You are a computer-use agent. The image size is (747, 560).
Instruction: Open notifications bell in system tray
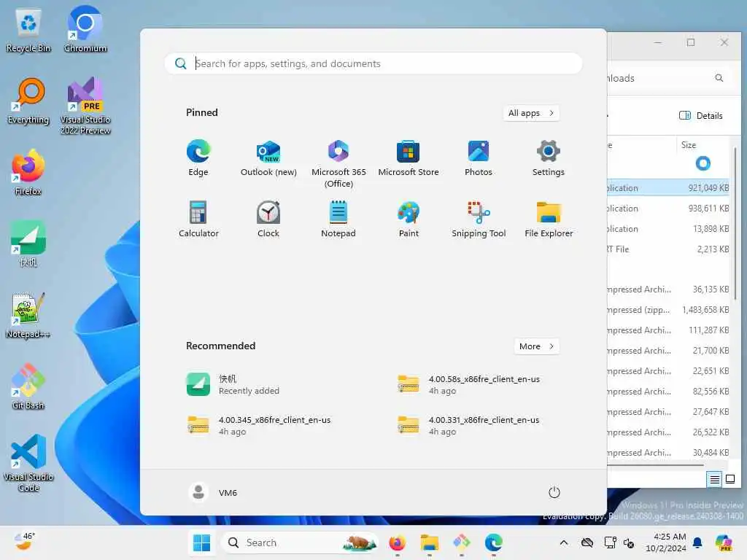697,542
